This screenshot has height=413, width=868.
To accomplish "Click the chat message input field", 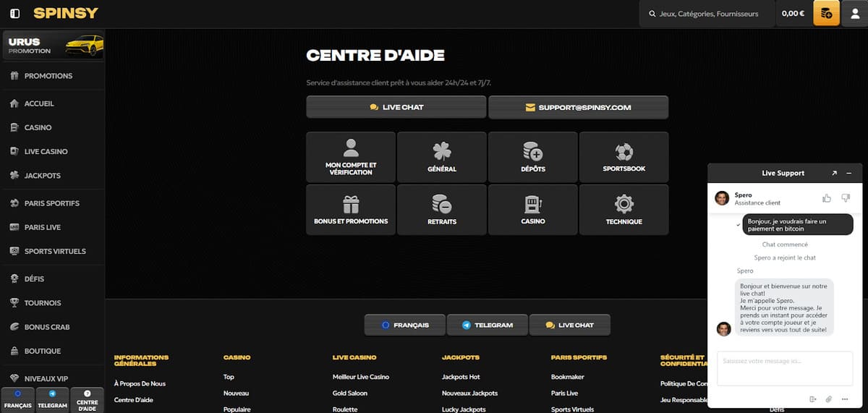I will (x=784, y=367).
